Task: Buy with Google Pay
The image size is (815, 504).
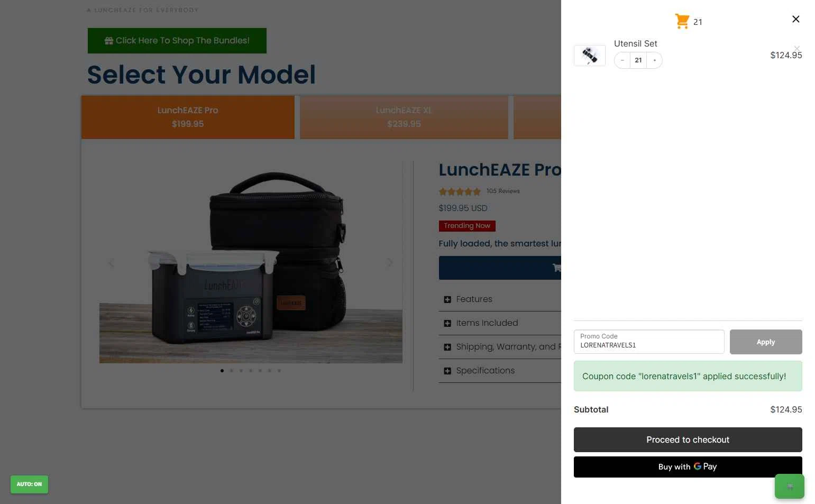Action: click(688, 467)
